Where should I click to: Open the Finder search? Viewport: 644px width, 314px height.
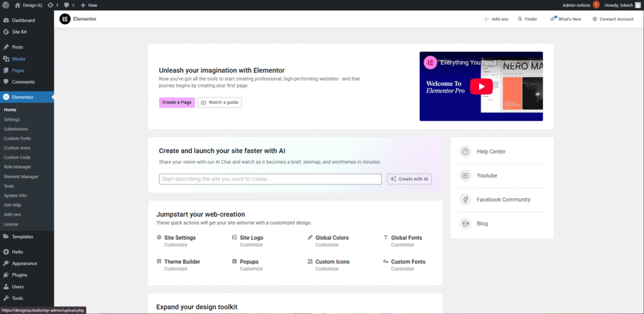528,19
